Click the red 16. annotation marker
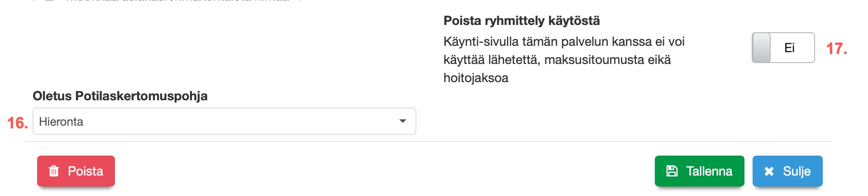Viewport: 868px width, 196px height. click(x=17, y=123)
